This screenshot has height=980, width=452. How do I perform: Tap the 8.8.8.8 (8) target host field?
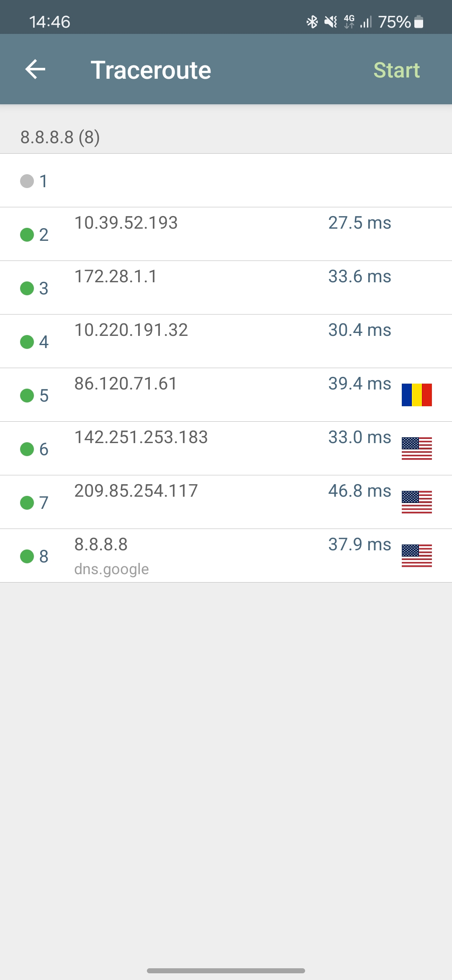click(60, 137)
